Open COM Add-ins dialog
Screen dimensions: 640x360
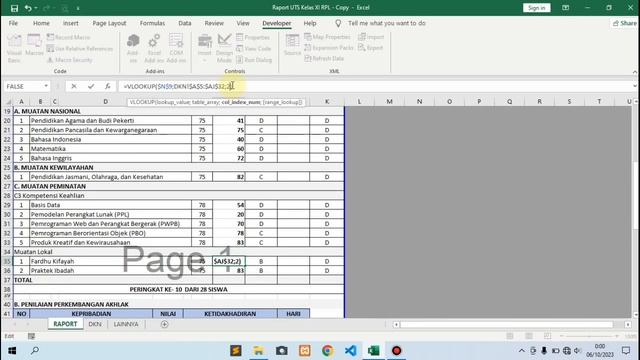coord(176,49)
